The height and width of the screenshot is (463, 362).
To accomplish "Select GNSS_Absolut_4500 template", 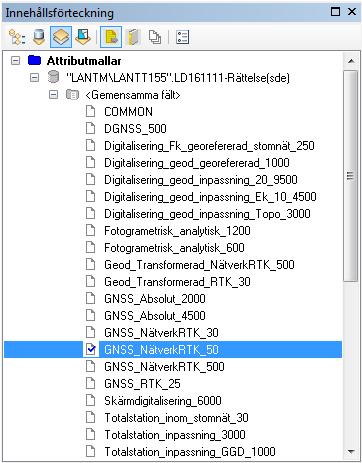I will tap(155, 316).
